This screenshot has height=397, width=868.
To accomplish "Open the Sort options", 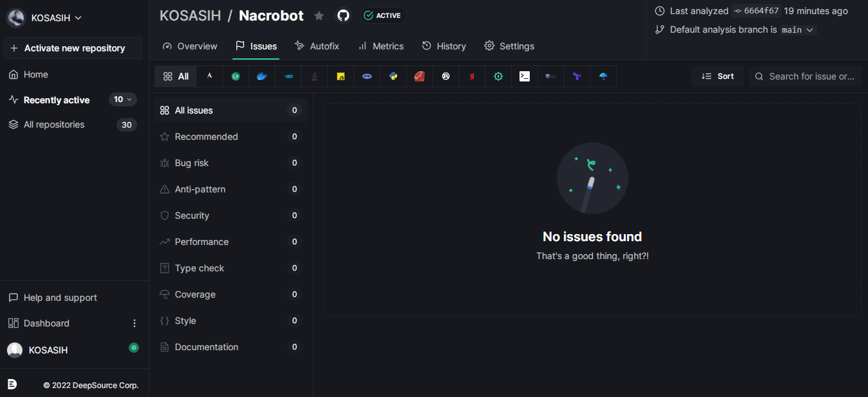I will 717,76.
